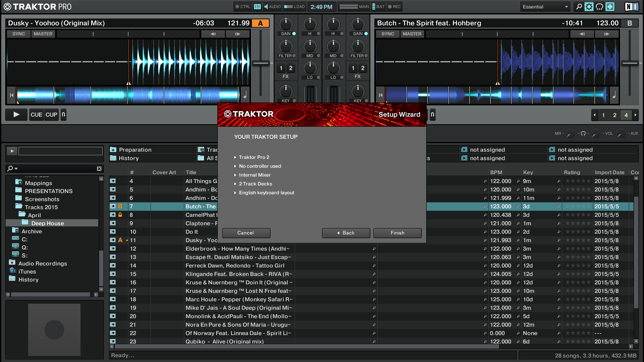Screen dimensions: 644x362
Task: Click the note icon at Deck B stripe end
Action: pos(614,95)
